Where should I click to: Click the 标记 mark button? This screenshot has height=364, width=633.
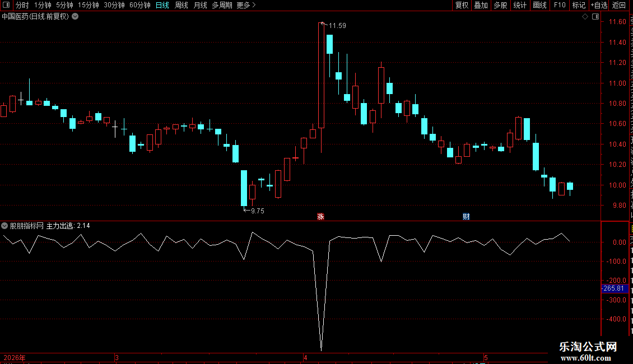(x=579, y=5)
